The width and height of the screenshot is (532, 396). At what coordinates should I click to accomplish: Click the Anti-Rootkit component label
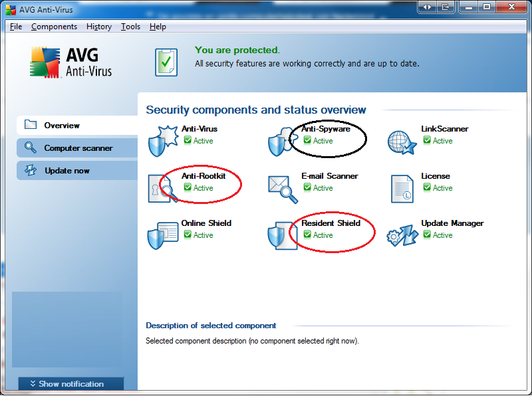point(203,176)
